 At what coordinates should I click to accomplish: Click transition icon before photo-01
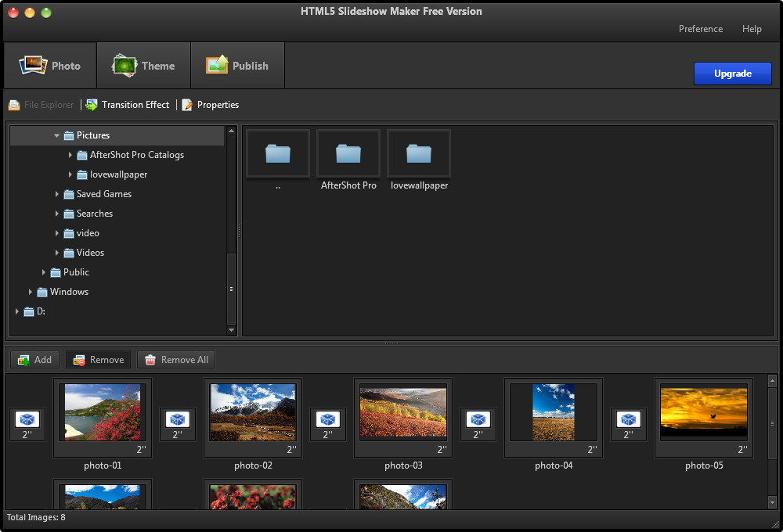pos(27,419)
